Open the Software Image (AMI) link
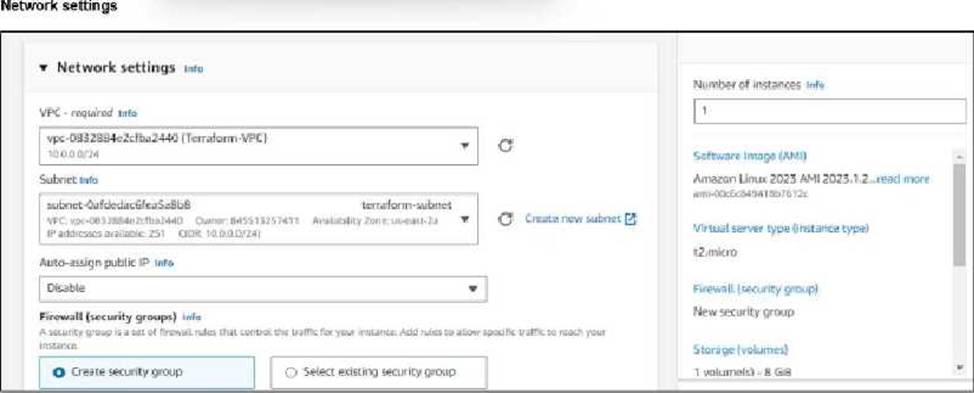The height and width of the screenshot is (393, 974). (750, 156)
